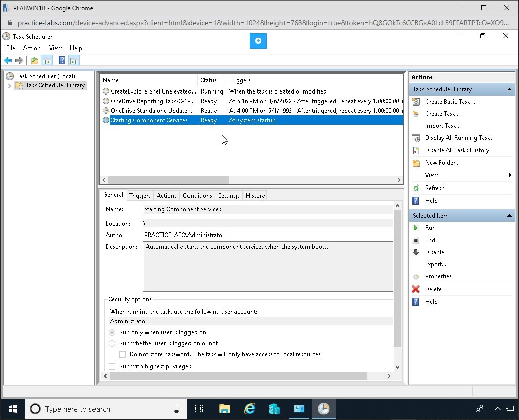
Task: Collapse the Task Scheduler Library actions section
Action: [510, 89]
